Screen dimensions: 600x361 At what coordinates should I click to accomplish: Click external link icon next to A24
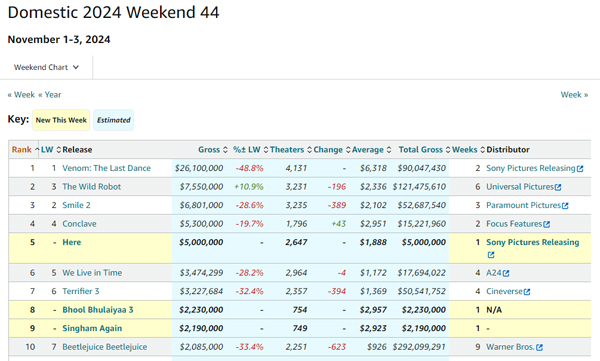(506, 273)
